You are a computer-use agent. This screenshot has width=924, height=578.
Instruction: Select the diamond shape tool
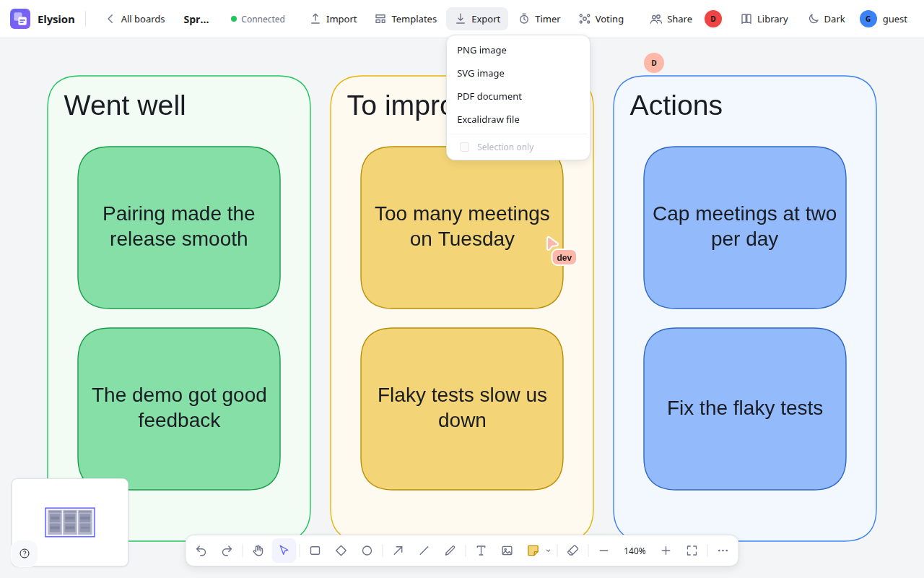tap(341, 551)
